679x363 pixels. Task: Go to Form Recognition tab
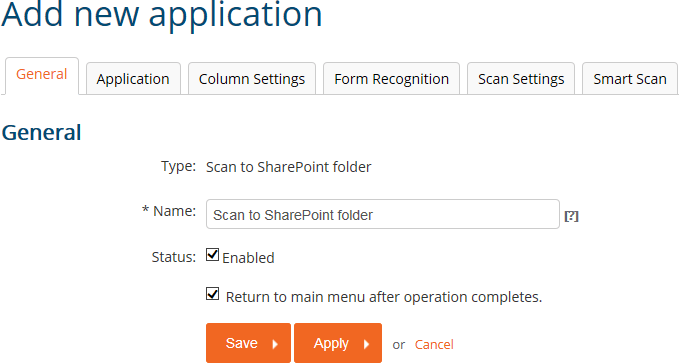pos(391,79)
